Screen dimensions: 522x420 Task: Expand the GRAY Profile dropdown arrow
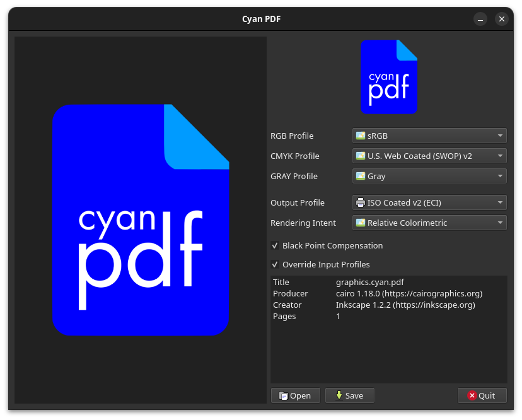pos(499,176)
